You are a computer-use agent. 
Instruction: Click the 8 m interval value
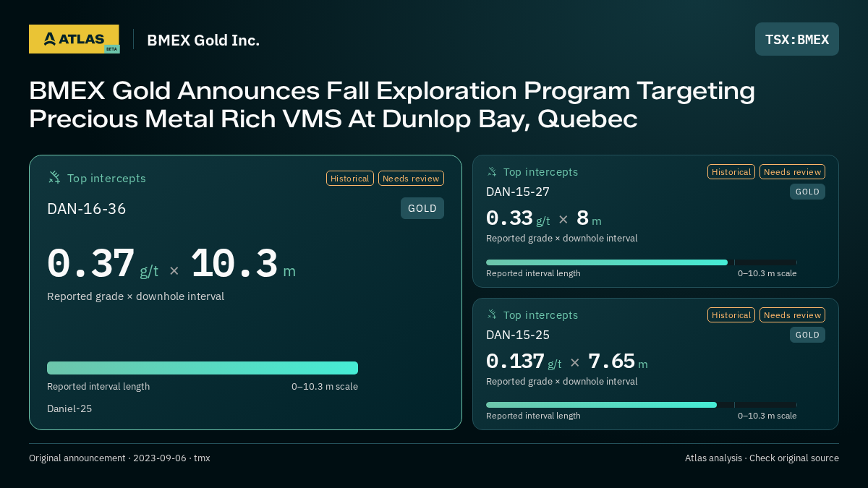coord(589,218)
